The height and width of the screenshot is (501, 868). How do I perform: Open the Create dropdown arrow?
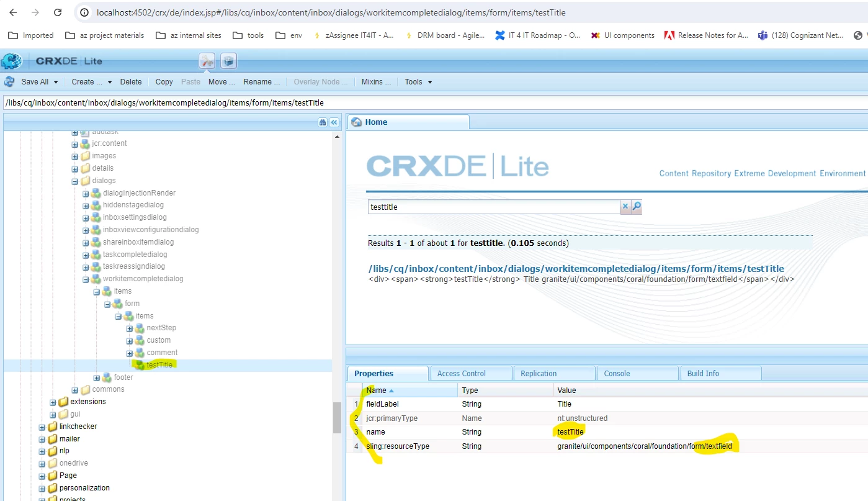click(x=110, y=82)
